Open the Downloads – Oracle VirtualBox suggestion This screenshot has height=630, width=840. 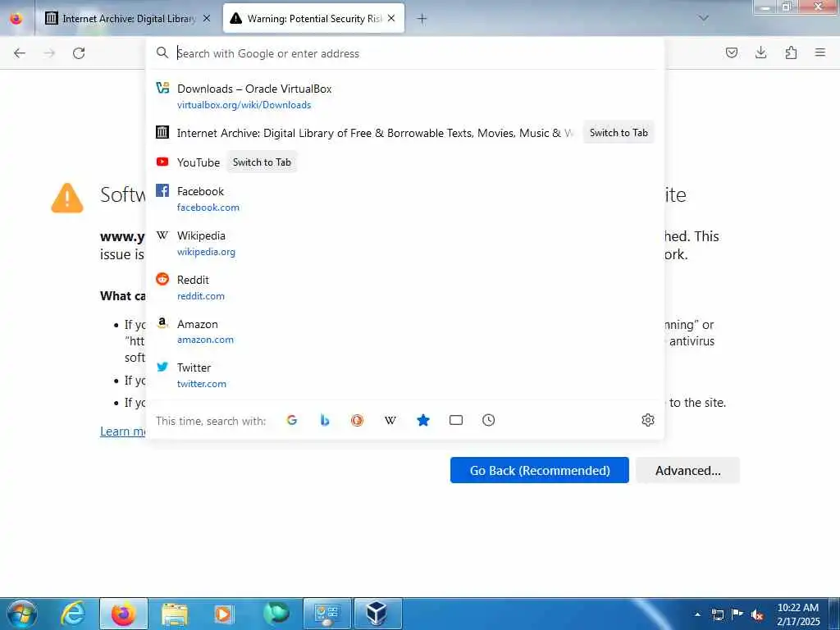[x=405, y=97]
